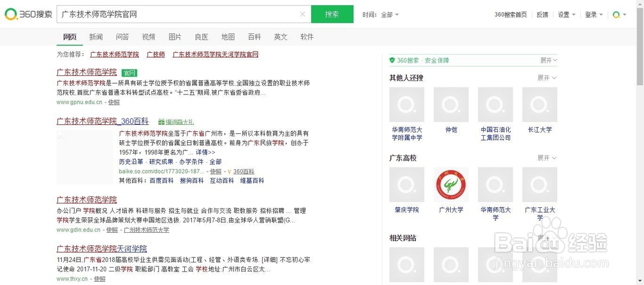Switch to the 百科 tab
The width and height of the screenshot is (644, 285).
click(254, 37)
